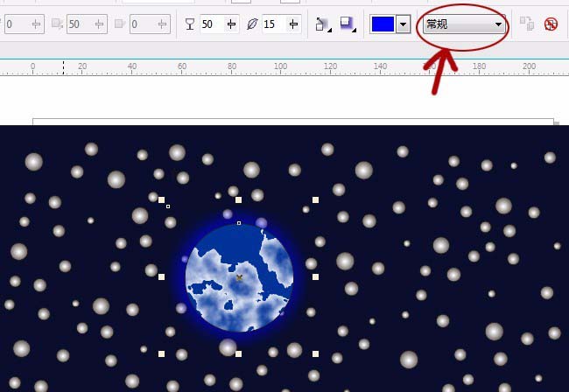Click the middle-left selection handle
The image size is (569, 392).
click(x=161, y=277)
